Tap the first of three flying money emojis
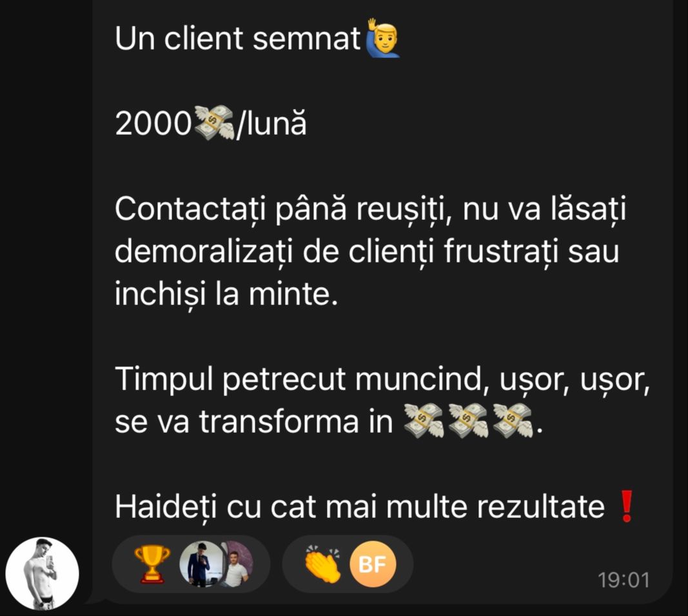Image resolution: width=688 pixels, height=616 pixels. [x=424, y=421]
